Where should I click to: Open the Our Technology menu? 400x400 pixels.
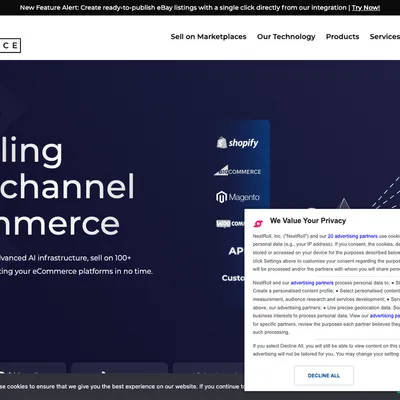coord(286,37)
